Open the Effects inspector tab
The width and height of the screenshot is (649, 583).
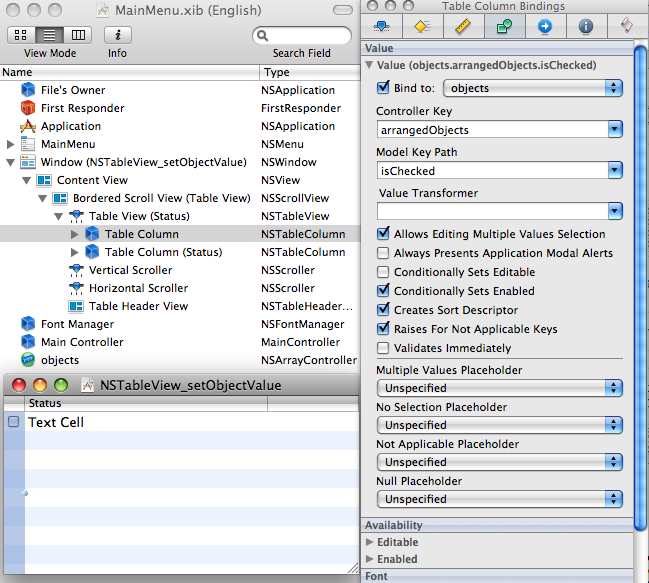421,26
